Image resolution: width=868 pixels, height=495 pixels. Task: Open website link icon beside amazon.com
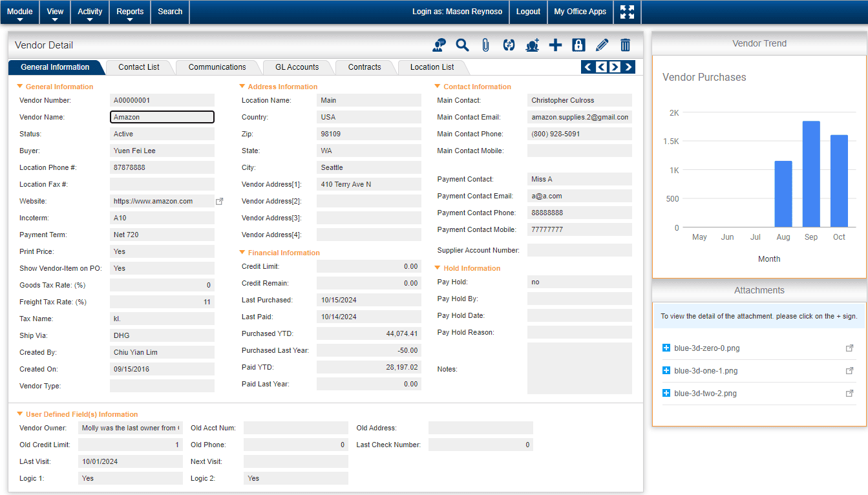click(219, 202)
